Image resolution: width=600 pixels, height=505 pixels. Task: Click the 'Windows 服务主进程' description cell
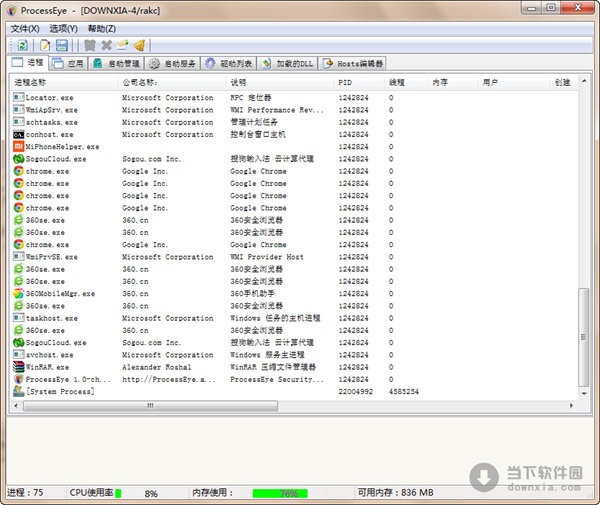pyautogui.click(x=267, y=355)
